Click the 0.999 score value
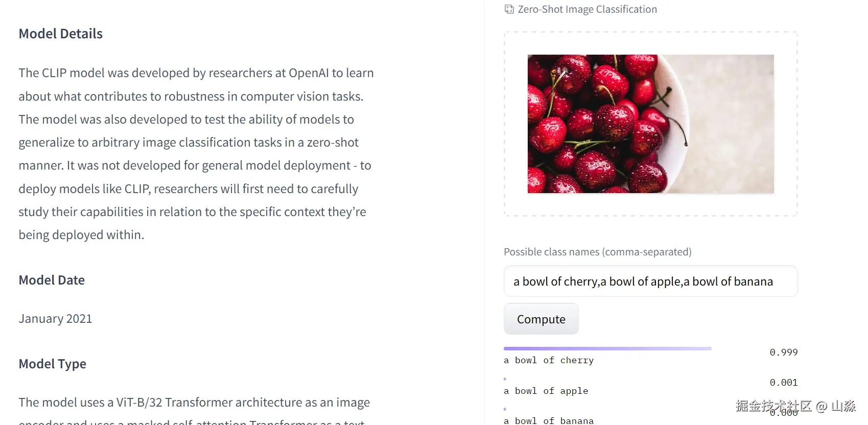 pyautogui.click(x=783, y=352)
